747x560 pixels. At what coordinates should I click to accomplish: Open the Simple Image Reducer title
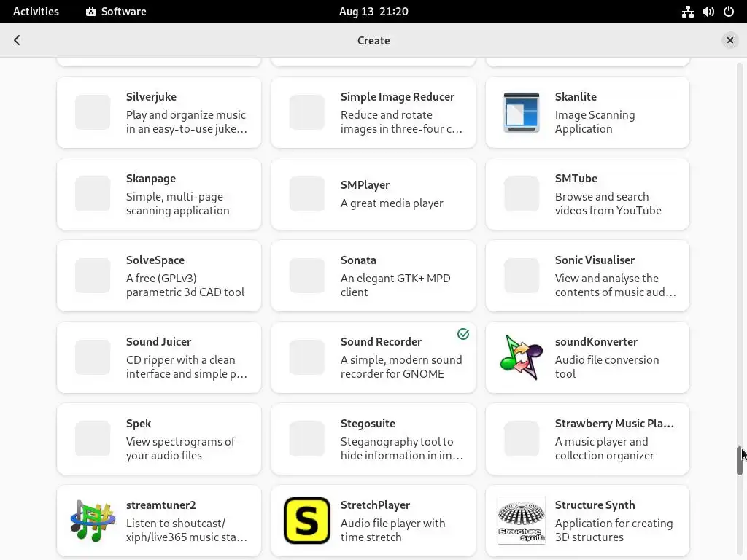tap(398, 97)
